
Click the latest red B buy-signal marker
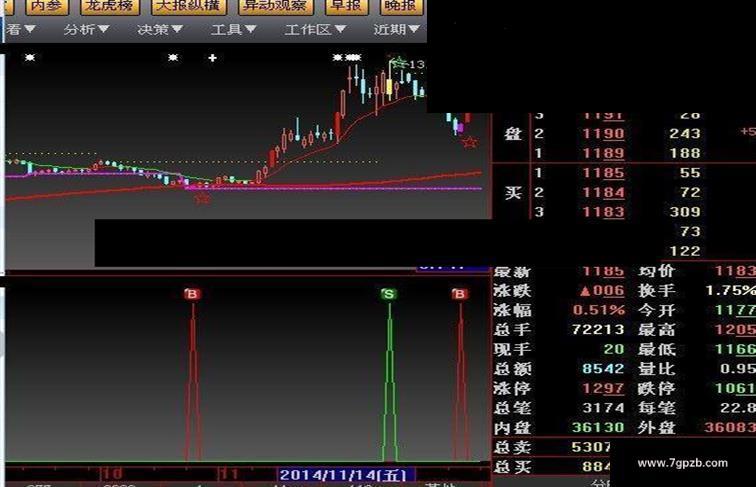pyautogui.click(x=459, y=294)
